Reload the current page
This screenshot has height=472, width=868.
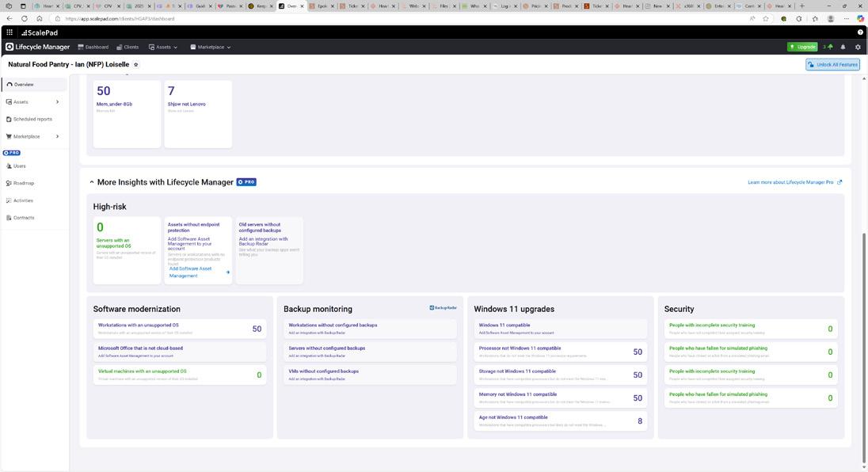pos(25,18)
